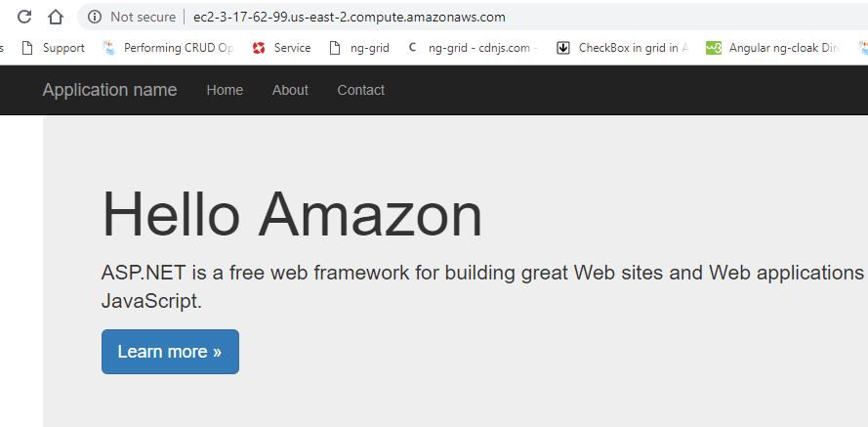
Task: Focus the address bar URL text
Action: pyautogui.click(x=350, y=18)
